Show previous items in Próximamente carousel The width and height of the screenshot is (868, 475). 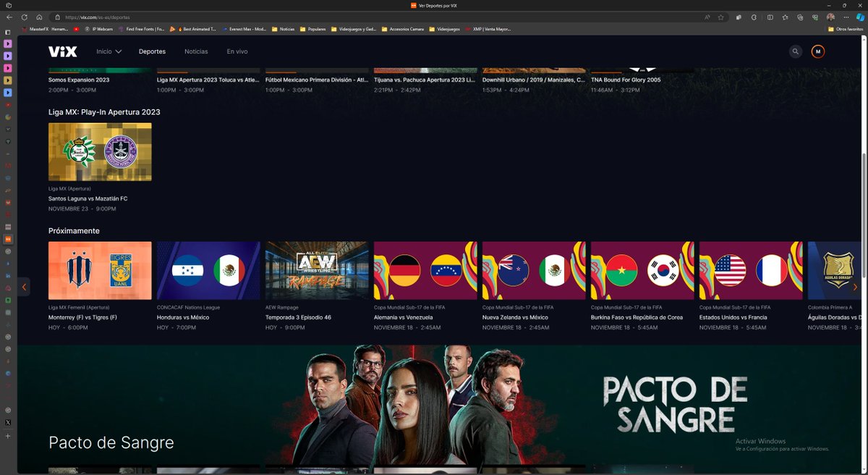click(x=24, y=287)
